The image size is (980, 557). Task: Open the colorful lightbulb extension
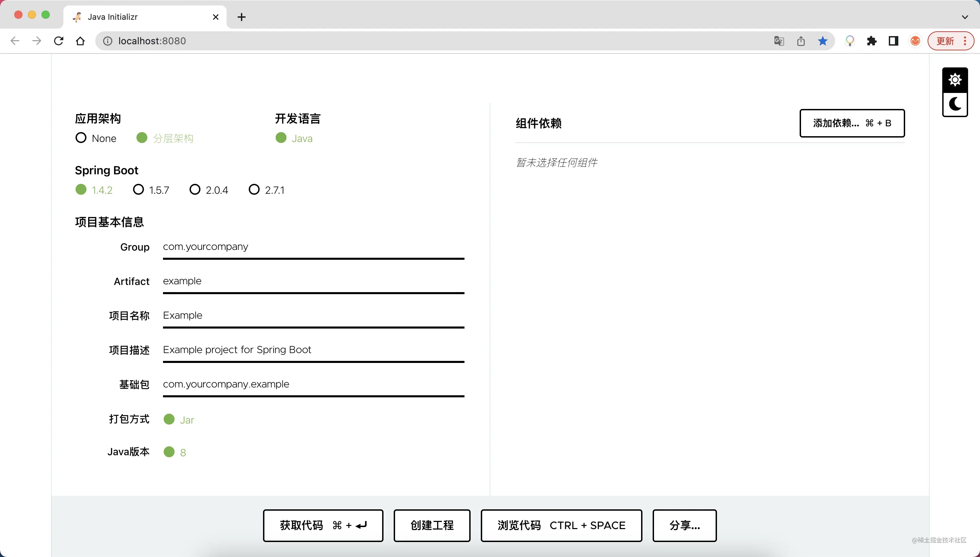pyautogui.click(x=850, y=41)
